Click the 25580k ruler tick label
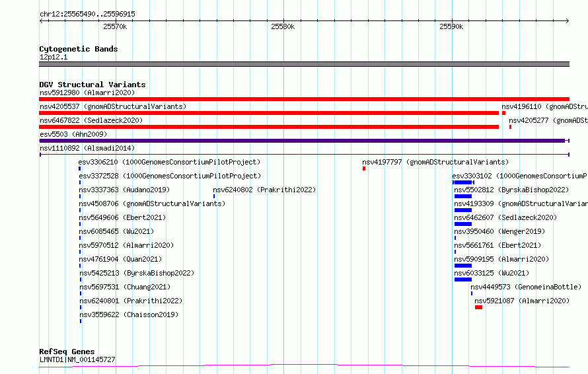The image size is (588, 374). click(x=283, y=26)
